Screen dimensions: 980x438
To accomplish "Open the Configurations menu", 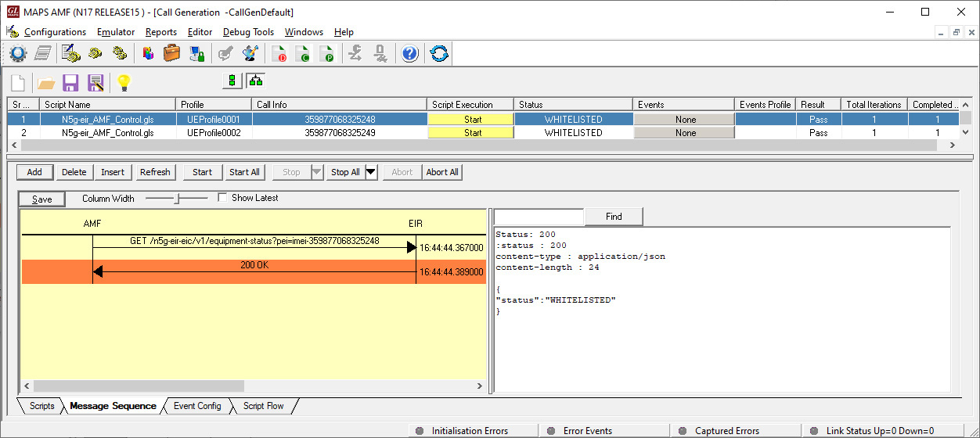I will click(x=55, y=32).
